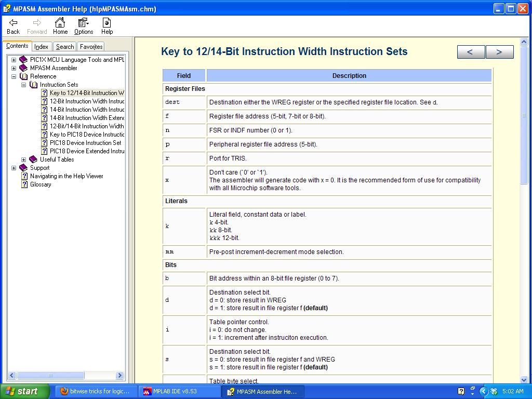Click the help question mark tray icon
Viewport: 532px width, 399px height.
point(461,391)
